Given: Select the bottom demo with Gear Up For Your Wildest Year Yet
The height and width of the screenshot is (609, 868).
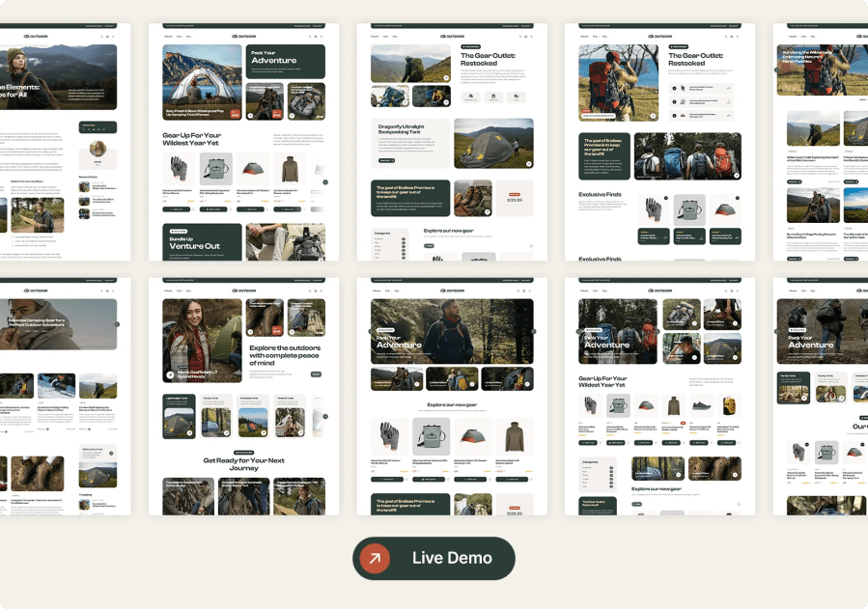Looking at the screenshot, I should click(659, 397).
